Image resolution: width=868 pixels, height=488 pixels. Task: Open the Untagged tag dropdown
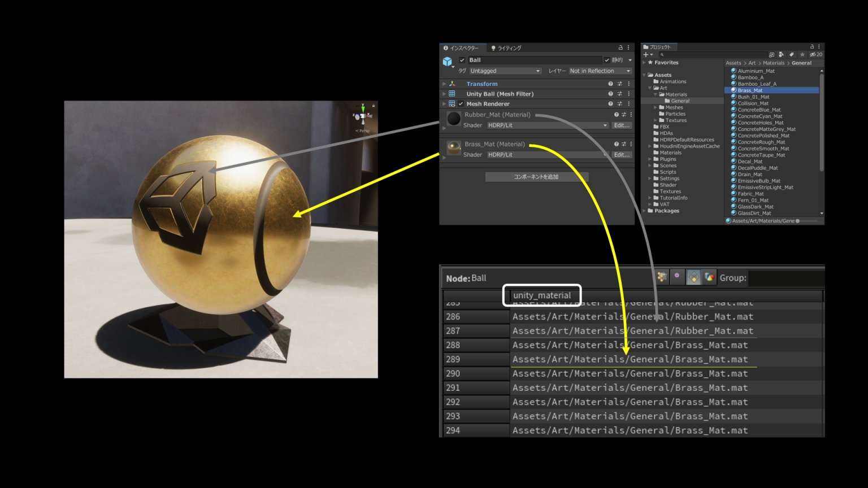[505, 71]
